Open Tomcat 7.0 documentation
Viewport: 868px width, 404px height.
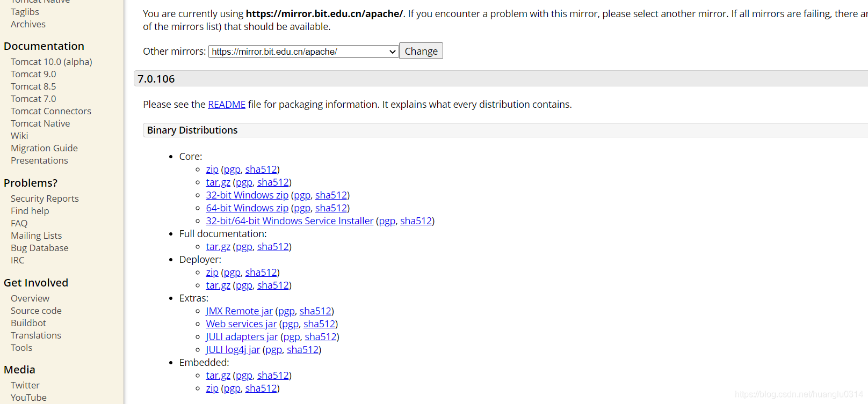(33, 99)
